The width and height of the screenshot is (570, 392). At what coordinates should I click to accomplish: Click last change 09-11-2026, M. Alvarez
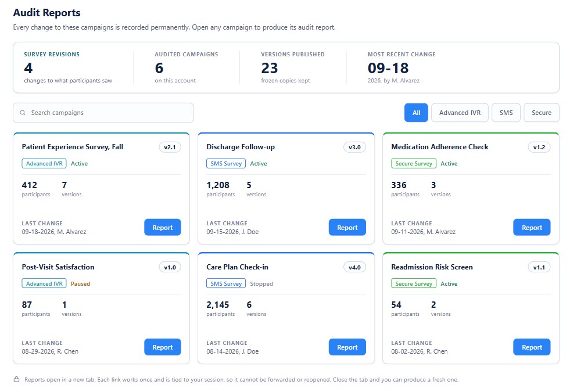pyautogui.click(x=423, y=232)
